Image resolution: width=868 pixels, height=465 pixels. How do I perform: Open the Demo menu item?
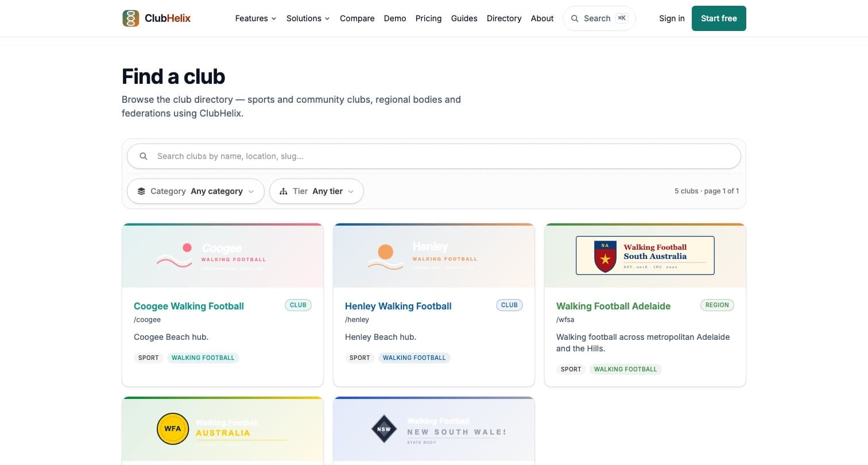pyautogui.click(x=395, y=18)
